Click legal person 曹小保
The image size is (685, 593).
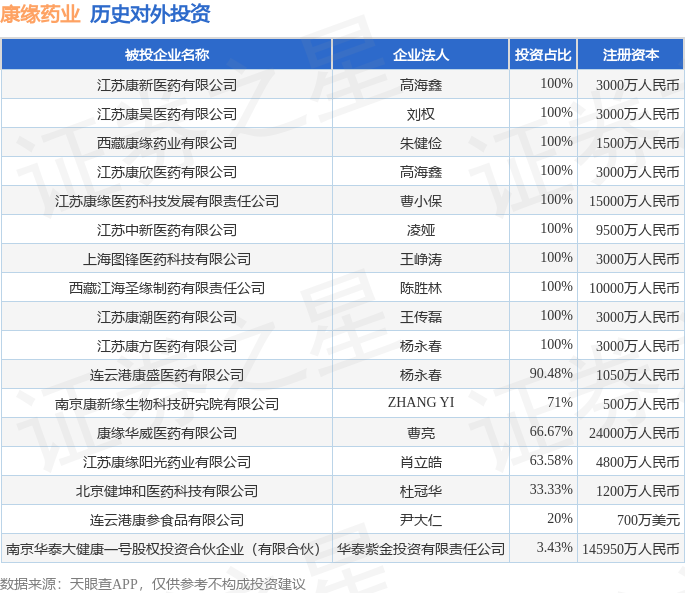pyautogui.click(x=421, y=201)
